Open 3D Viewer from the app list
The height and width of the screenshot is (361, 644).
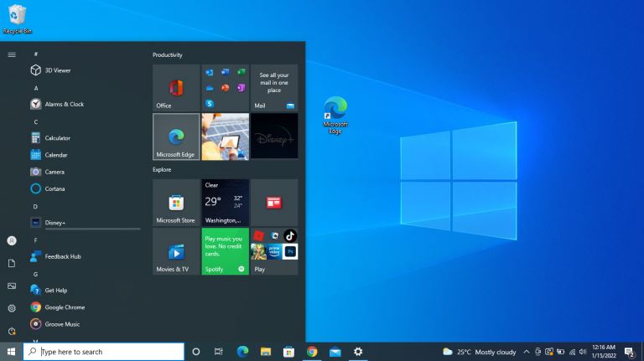pos(84,70)
